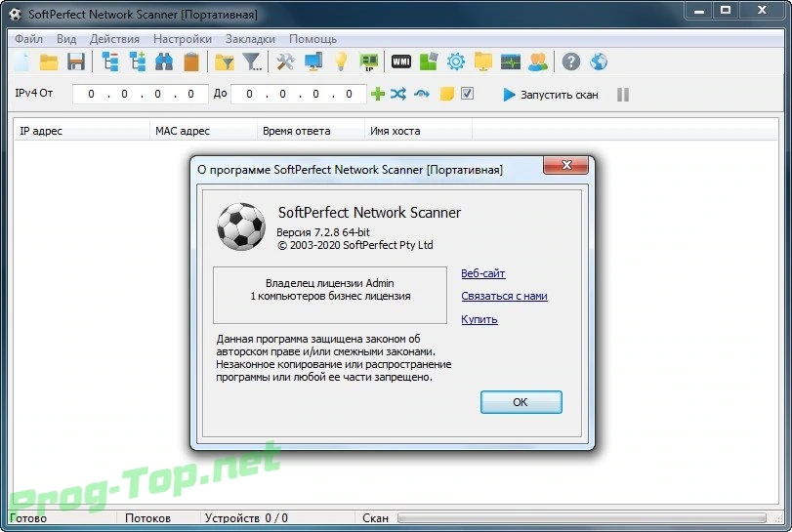Close the About dialog with red X
This screenshot has width=792, height=532.
[565, 165]
